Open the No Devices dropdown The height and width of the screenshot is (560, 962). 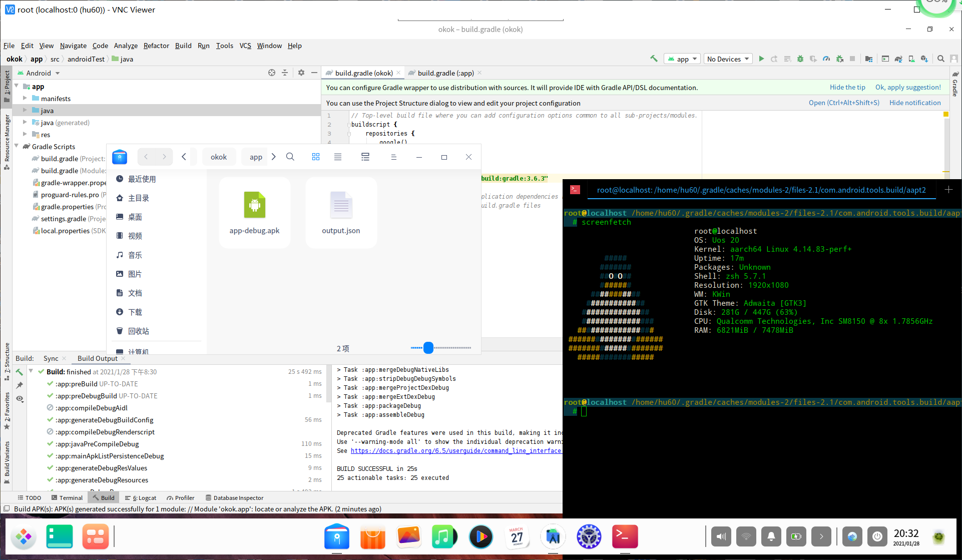pyautogui.click(x=728, y=59)
